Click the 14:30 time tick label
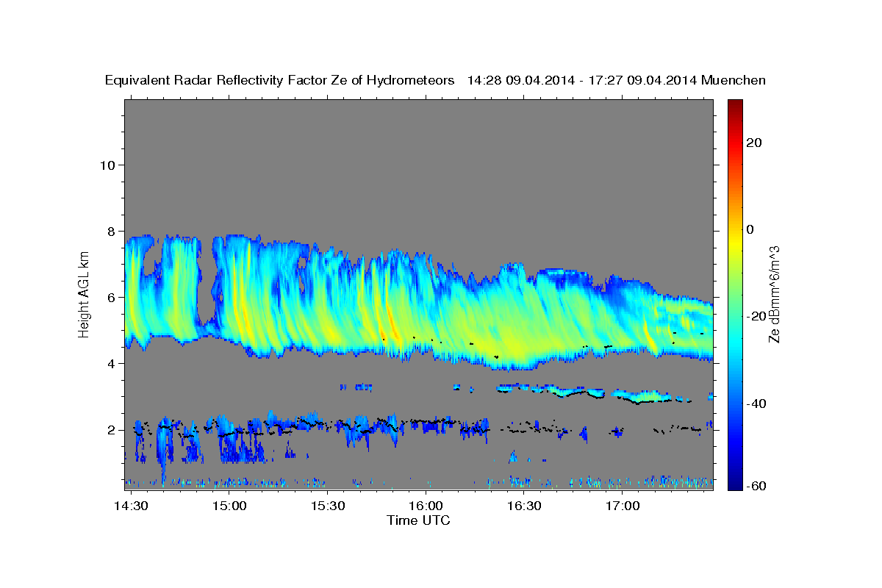This screenshot has height=588, width=882. point(132,506)
